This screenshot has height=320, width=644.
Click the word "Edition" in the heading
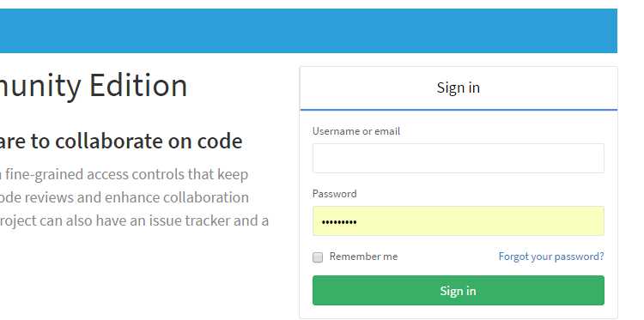(x=138, y=85)
